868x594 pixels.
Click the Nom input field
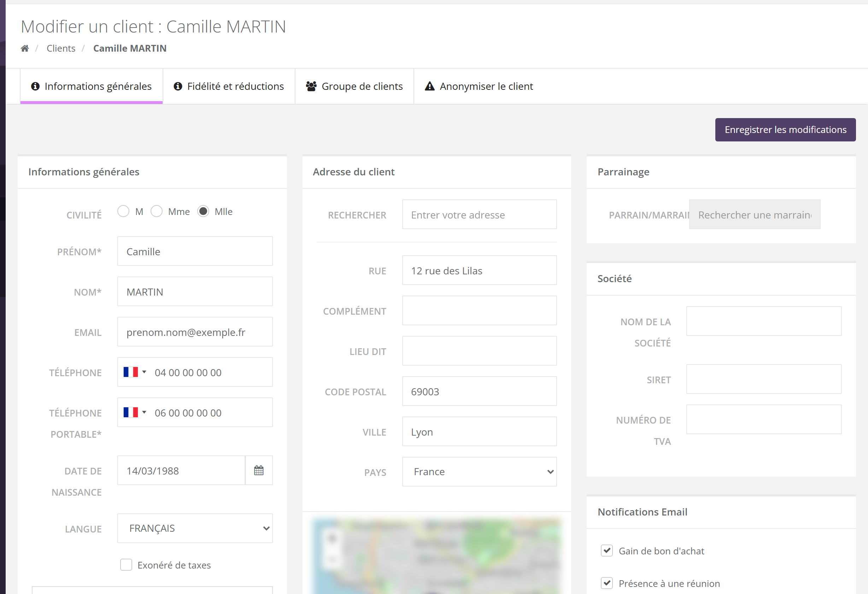pyautogui.click(x=195, y=291)
